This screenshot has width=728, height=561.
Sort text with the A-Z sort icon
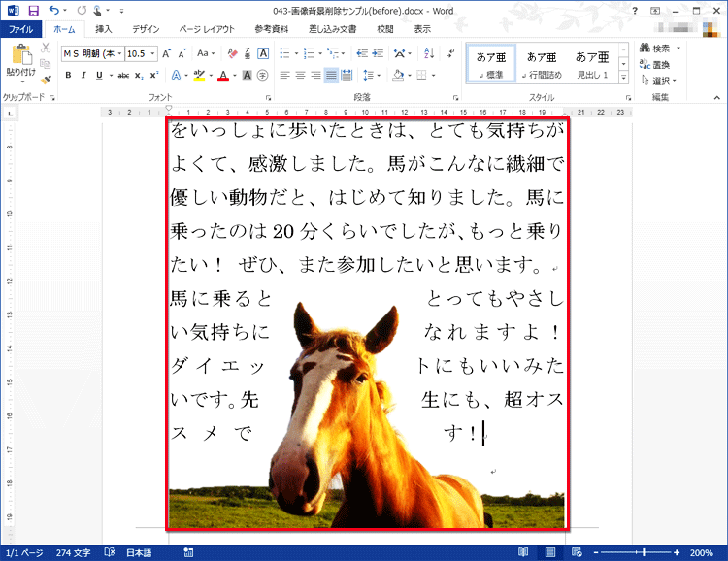pyautogui.click(x=429, y=54)
